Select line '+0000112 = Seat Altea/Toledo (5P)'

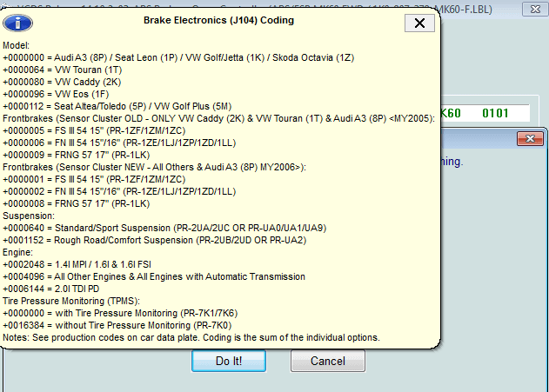point(117,106)
